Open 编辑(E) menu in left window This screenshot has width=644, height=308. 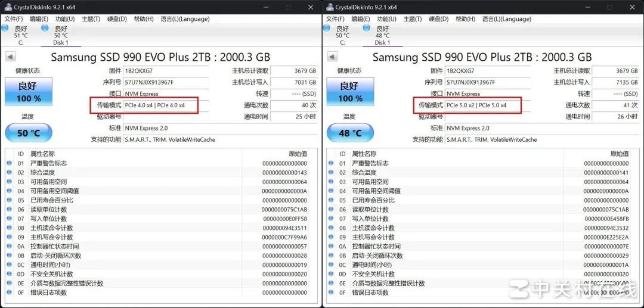(x=39, y=19)
